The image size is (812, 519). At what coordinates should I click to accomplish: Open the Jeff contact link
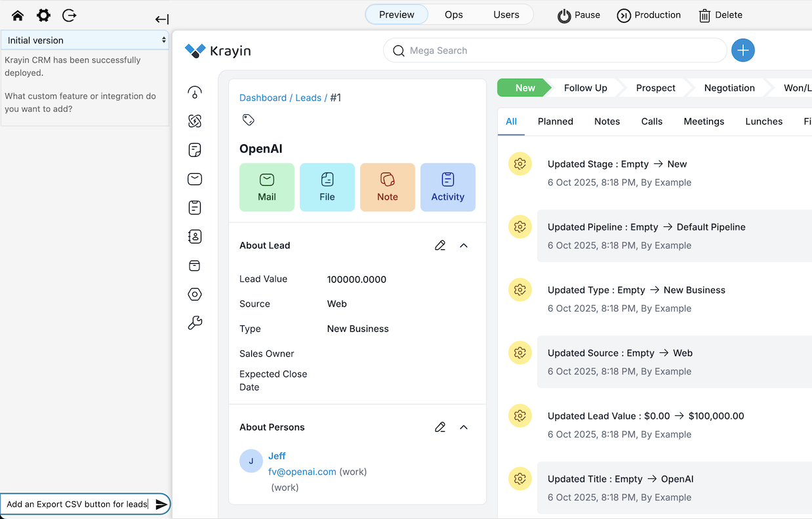pyautogui.click(x=277, y=456)
